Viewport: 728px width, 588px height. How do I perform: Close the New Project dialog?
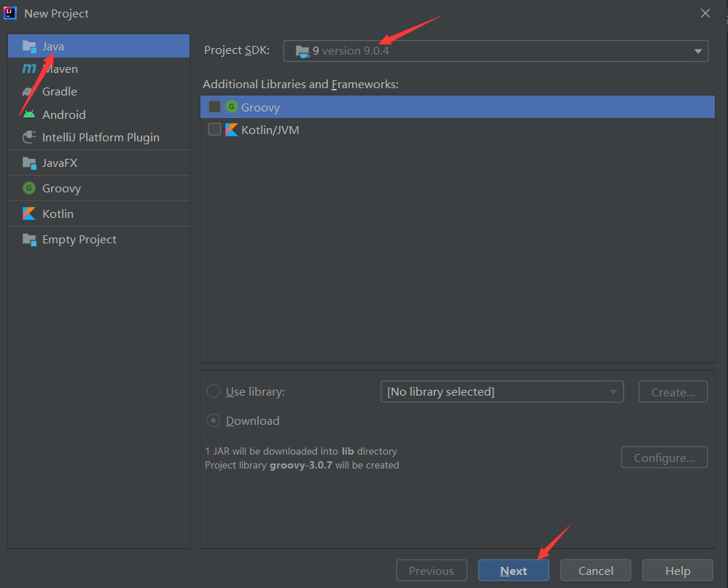tap(705, 13)
